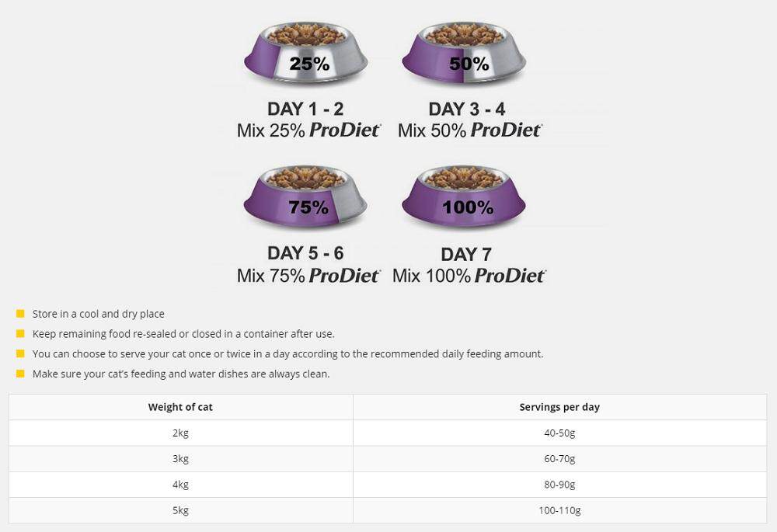Click the 25% ProDiet bowl image

click(305, 54)
